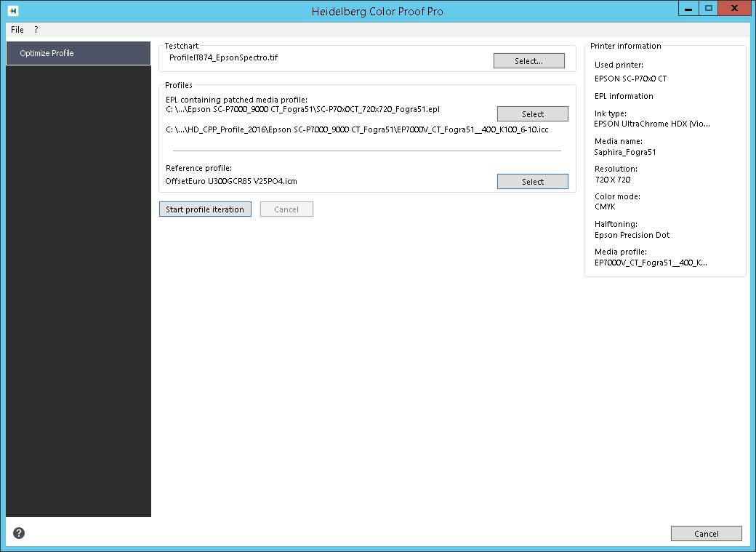Screen dimensions: 756x552
Task: Click testchart file ProfileIT874_EpsonSpectro.tif
Action: point(223,57)
